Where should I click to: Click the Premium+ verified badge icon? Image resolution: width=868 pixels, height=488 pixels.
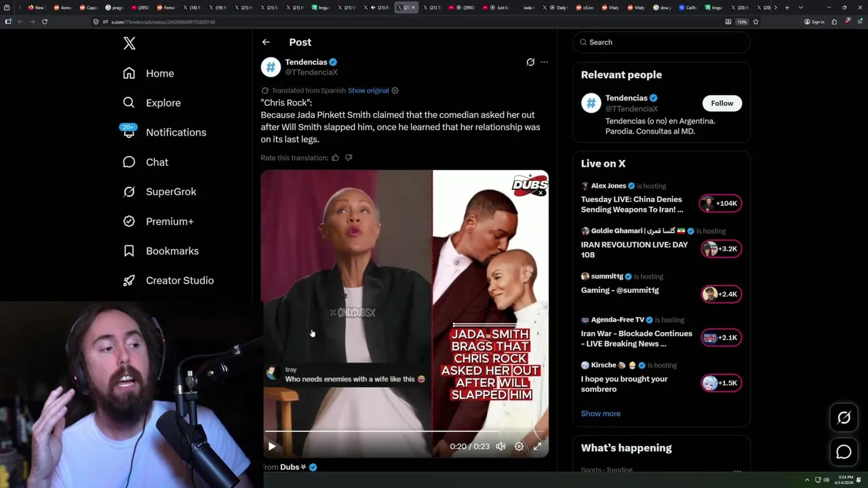coord(129,221)
